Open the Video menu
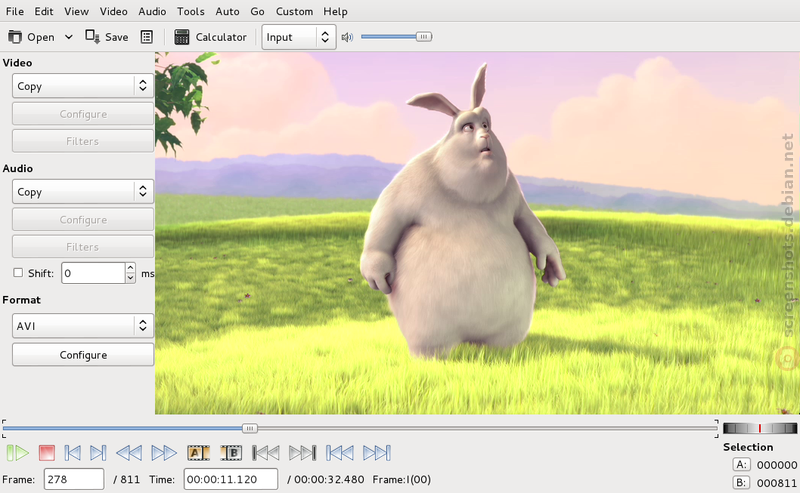 pos(113,11)
